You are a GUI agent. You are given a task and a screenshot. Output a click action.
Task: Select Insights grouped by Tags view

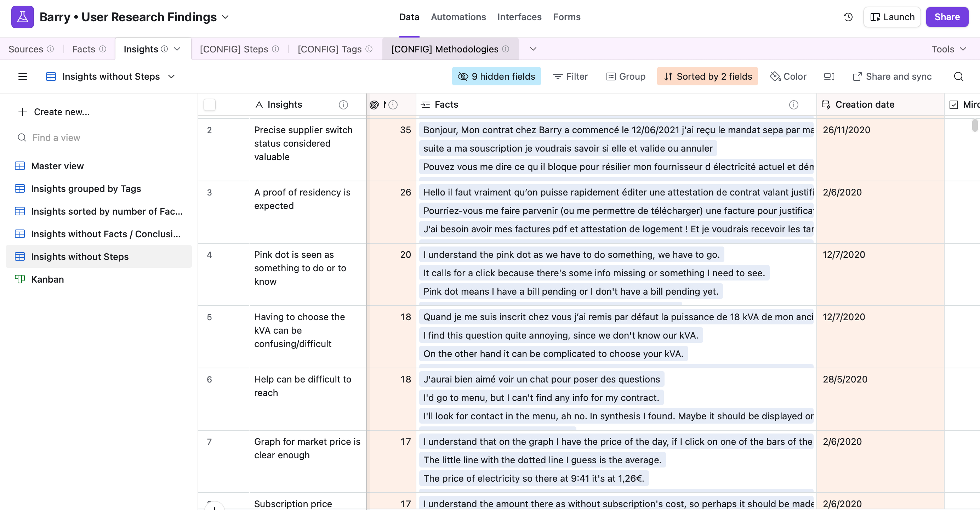tap(99, 188)
